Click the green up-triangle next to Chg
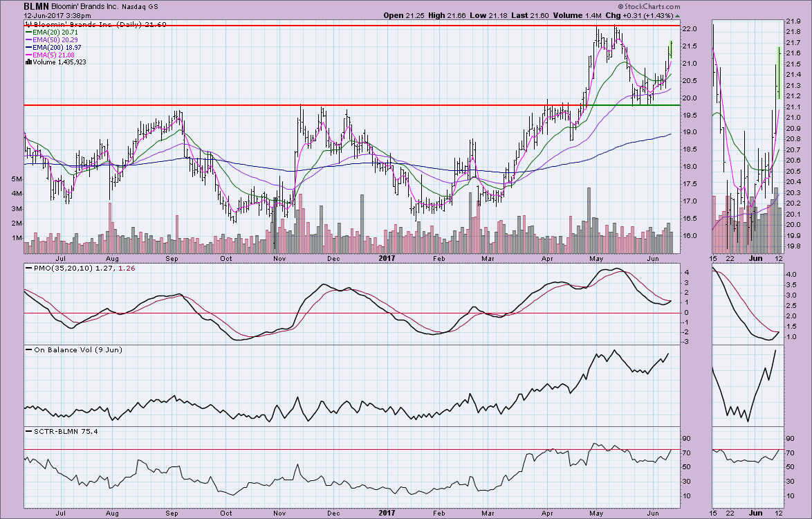 (x=679, y=15)
